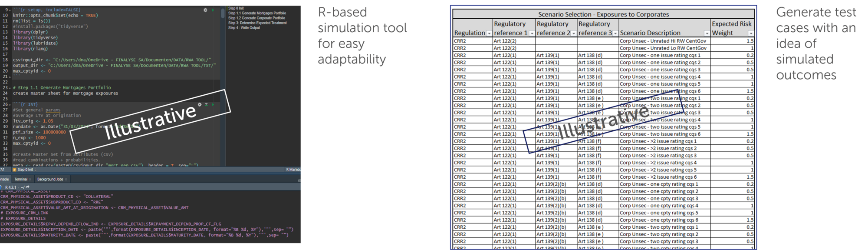
Task: Click the '# EXPOSURE_CRM_LINK' console line
Action: (x=24, y=213)
